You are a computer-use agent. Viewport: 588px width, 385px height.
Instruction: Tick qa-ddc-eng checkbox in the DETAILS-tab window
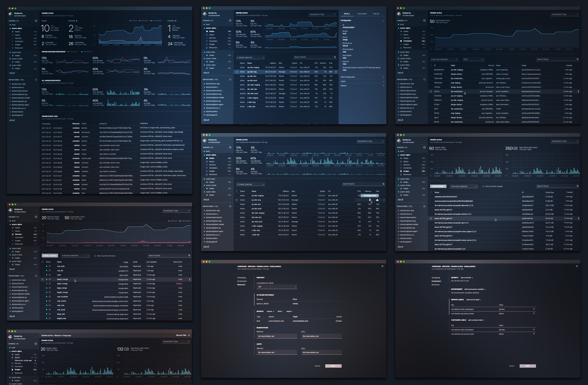tap(237, 72)
